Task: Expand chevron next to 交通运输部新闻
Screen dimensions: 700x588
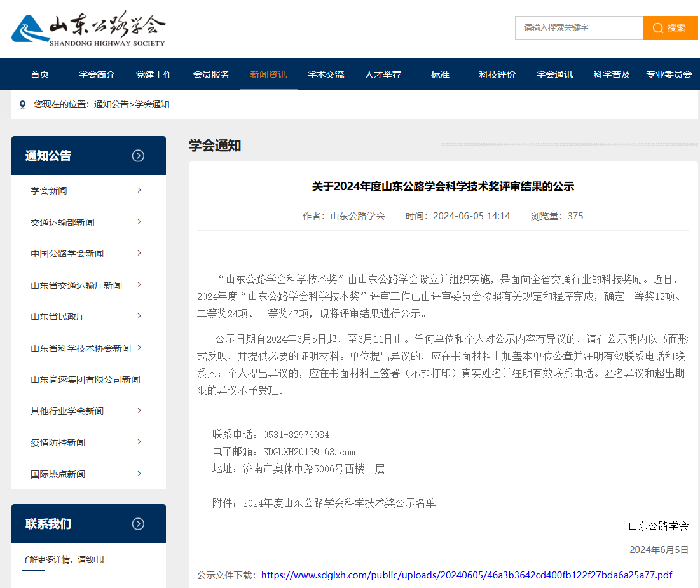Action: (139, 222)
